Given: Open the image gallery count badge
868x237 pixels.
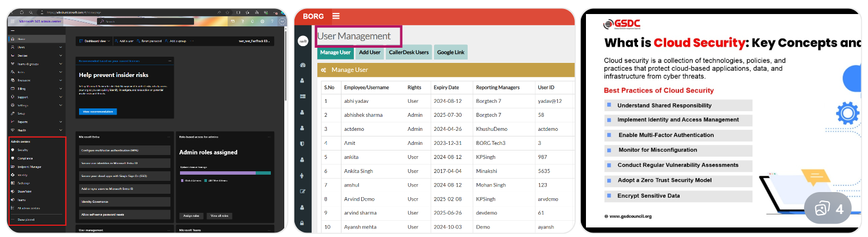Looking at the screenshot, I should tap(827, 209).
